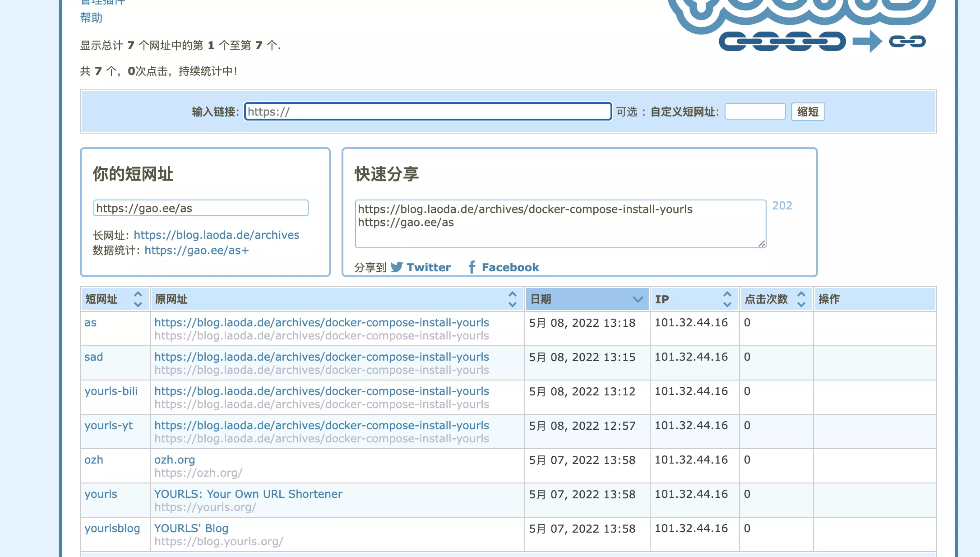Click the Facebook f share icon
The width and height of the screenshot is (980, 557).
(x=472, y=267)
